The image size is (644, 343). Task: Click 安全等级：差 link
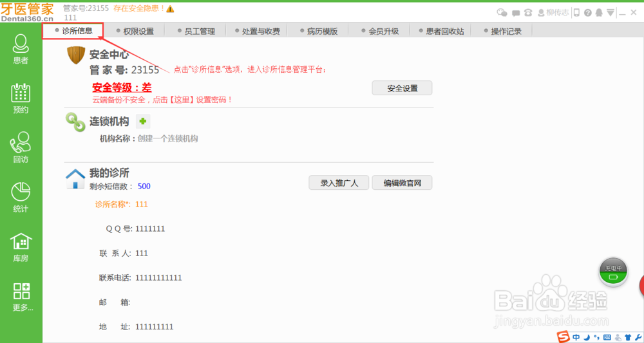[122, 88]
